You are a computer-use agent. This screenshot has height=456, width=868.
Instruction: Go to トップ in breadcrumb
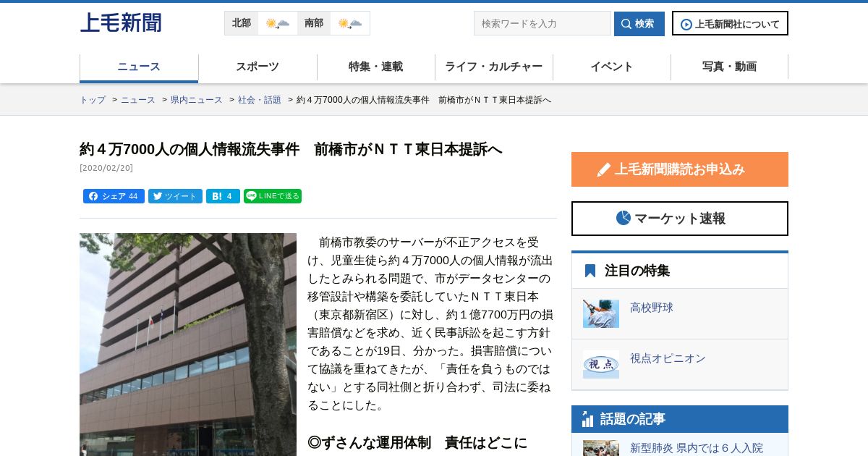click(93, 100)
